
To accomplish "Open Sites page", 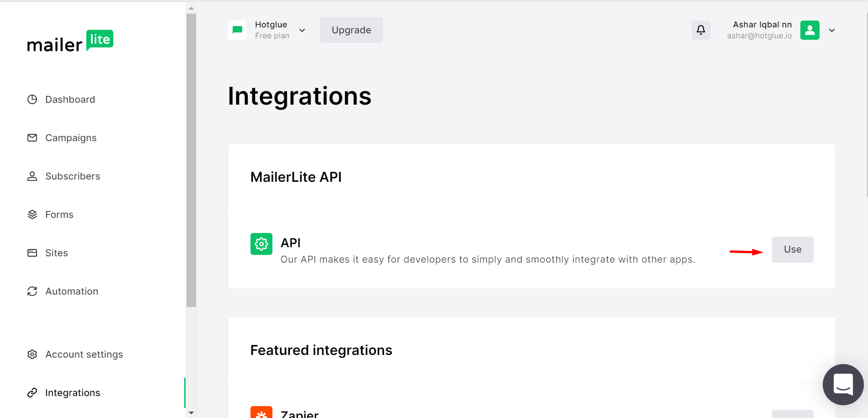I will (x=57, y=253).
